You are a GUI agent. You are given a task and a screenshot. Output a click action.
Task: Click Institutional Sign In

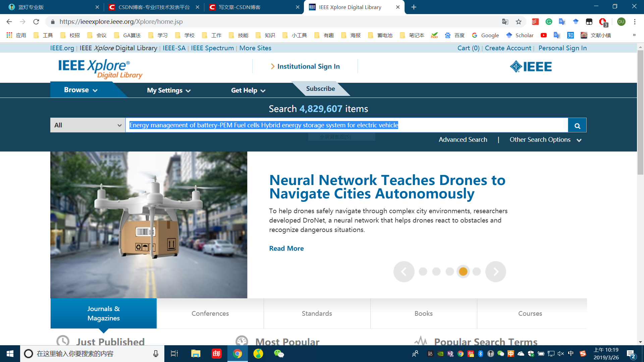pyautogui.click(x=305, y=66)
